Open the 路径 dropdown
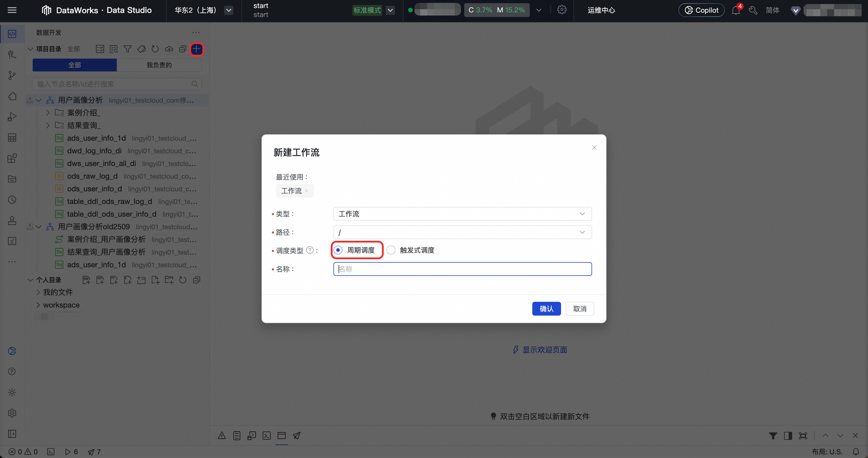 tap(462, 232)
